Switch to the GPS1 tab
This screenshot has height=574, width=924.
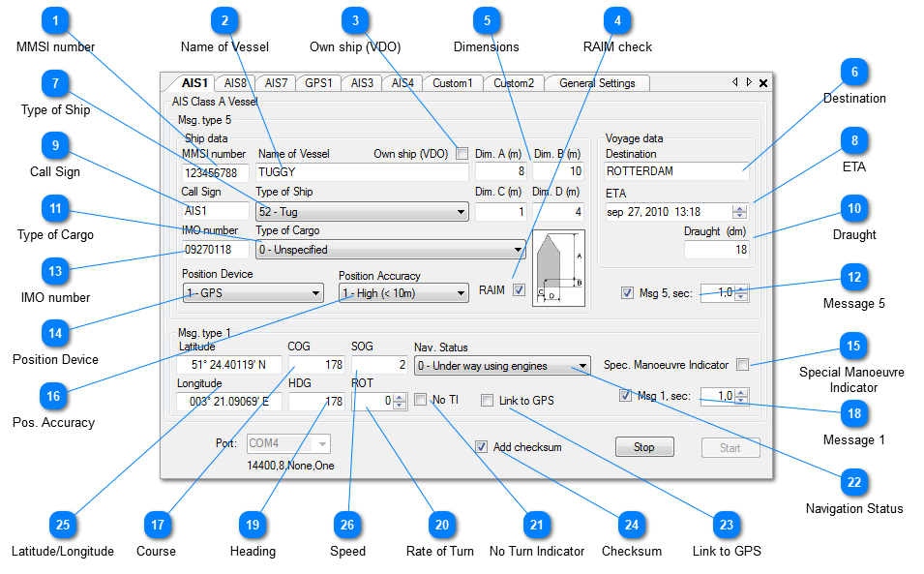point(317,83)
